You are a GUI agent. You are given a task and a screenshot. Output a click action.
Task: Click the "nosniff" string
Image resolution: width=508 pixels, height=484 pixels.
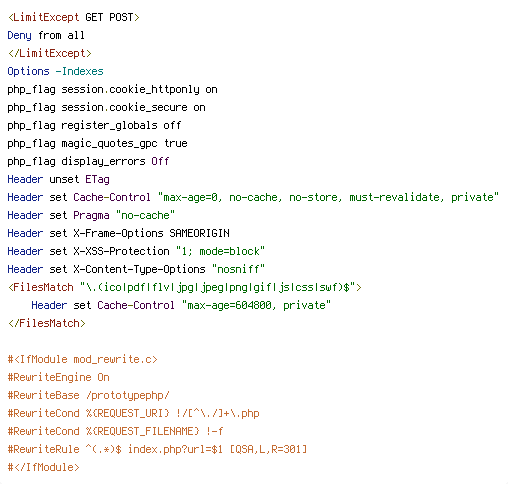[239, 269]
